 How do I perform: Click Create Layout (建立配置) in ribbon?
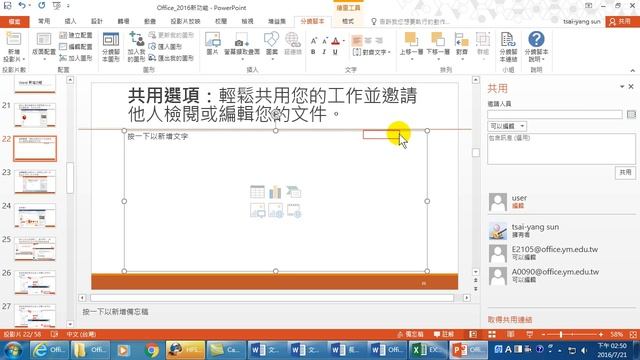click(76, 35)
